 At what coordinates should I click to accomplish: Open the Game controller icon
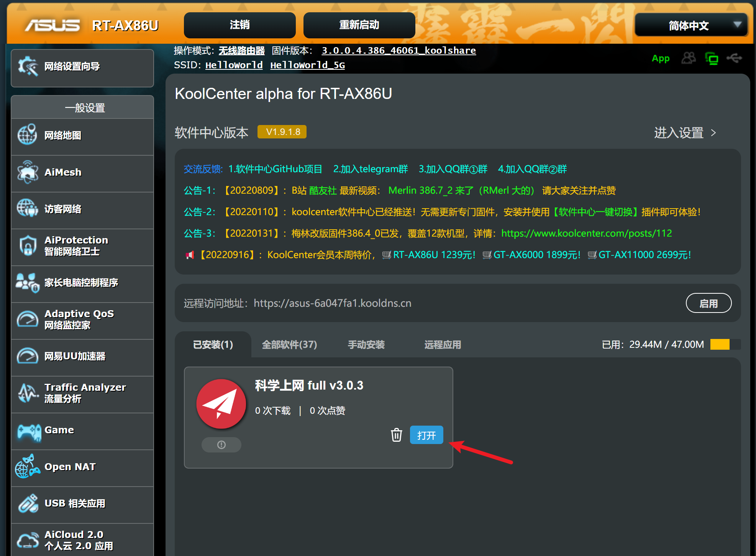click(x=29, y=433)
